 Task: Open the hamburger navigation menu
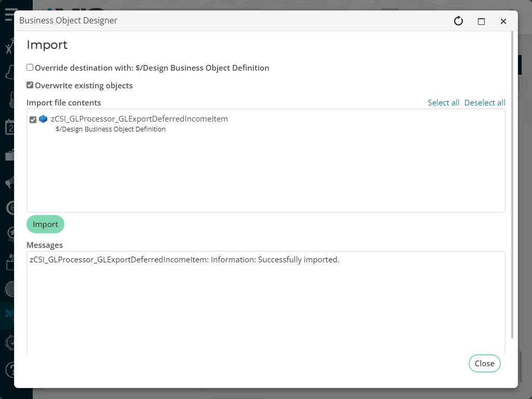(9, 14)
